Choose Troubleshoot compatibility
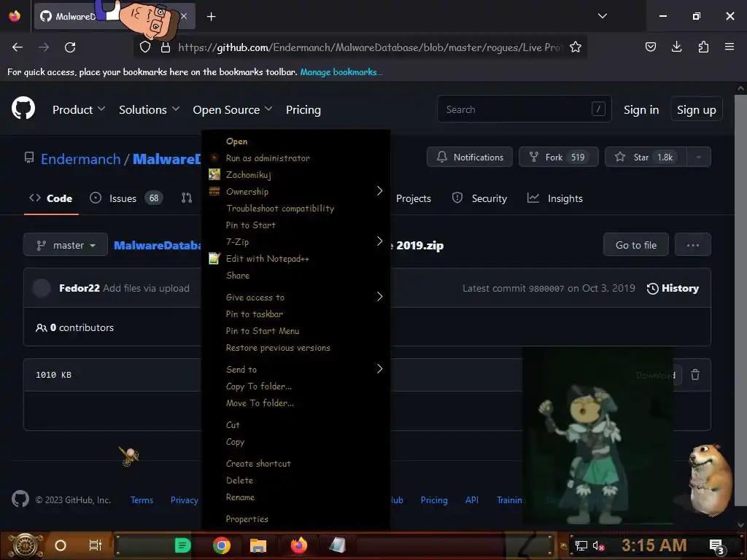This screenshot has width=747, height=560. pos(295,208)
